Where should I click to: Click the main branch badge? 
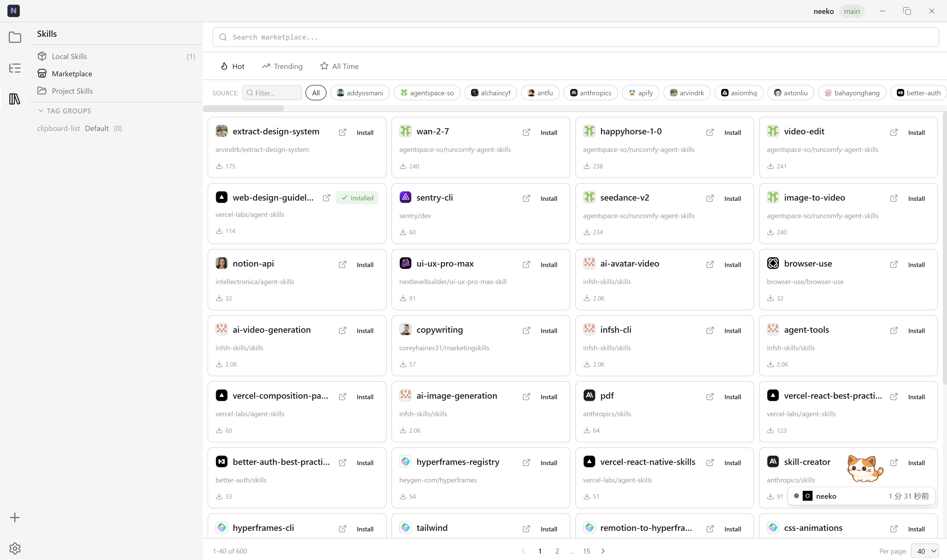(x=852, y=11)
